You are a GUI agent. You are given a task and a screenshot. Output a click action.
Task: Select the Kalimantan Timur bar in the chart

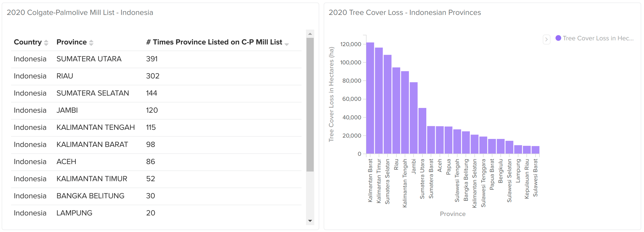[x=379, y=101]
